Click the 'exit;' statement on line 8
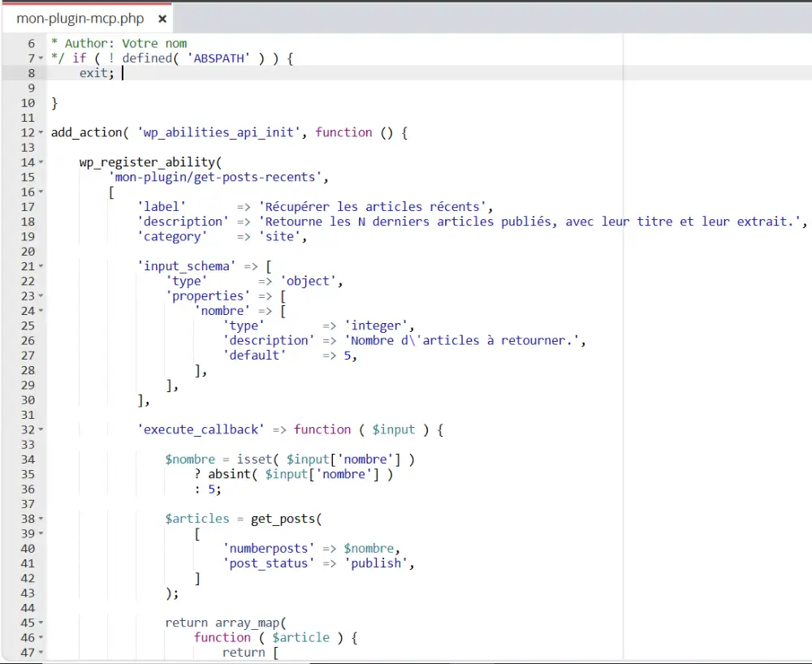The height and width of the screenshot is (664, 812). [x=97, y=74]
